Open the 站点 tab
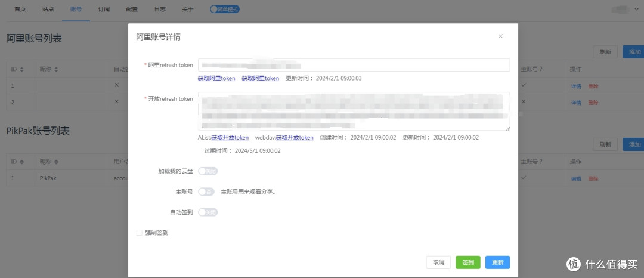Screen dimensions: 644x278 coord(48,9)
